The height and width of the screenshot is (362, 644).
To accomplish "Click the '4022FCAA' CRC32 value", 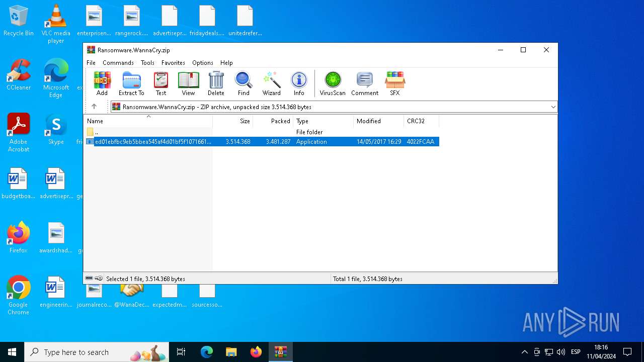I will point(421,142).
